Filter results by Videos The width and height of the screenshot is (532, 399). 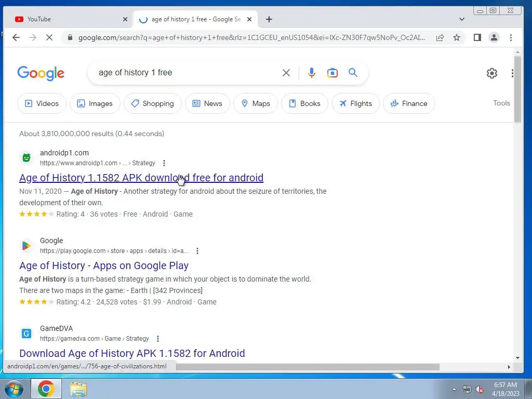pyautogui.click(x=42, y=103)
